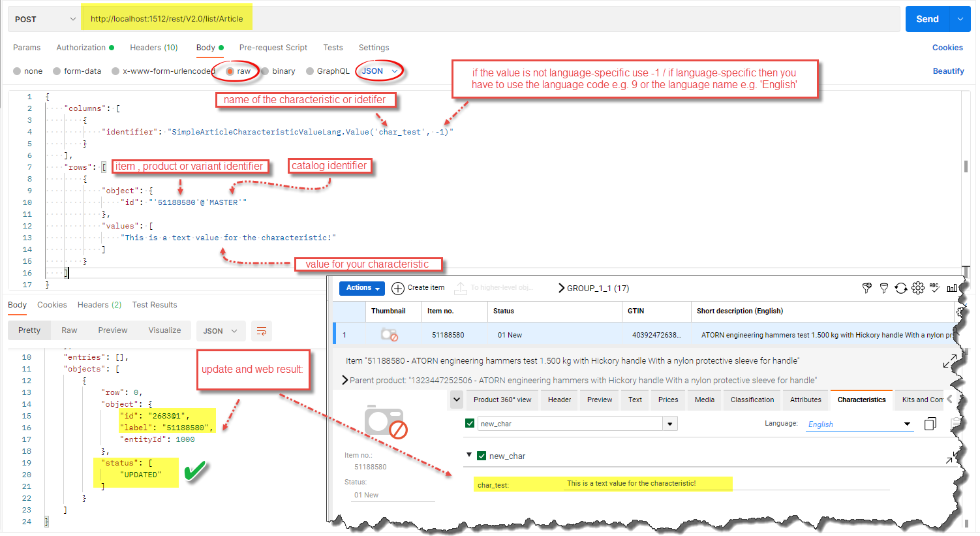Click the Create item plus icon
This screenshot has width=980, height=536.
point(398,288)
